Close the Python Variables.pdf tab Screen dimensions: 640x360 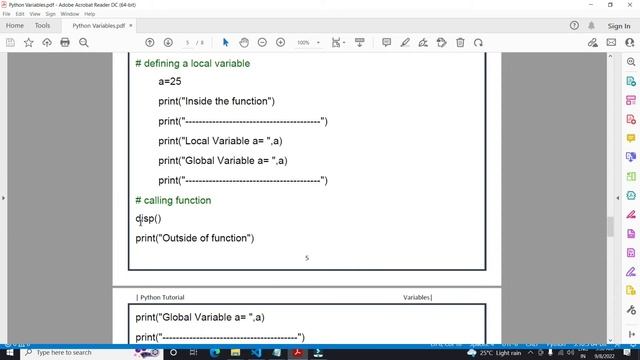[x=131, y=26]
